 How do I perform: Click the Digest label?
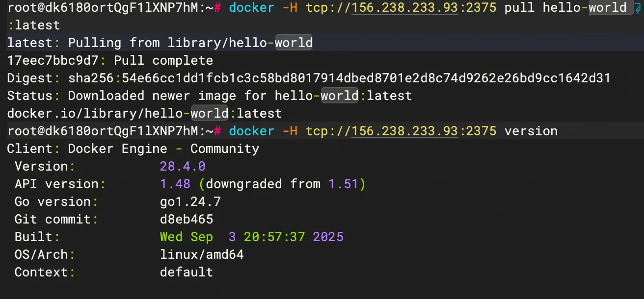pyautogui.click(x=29, y=78)
